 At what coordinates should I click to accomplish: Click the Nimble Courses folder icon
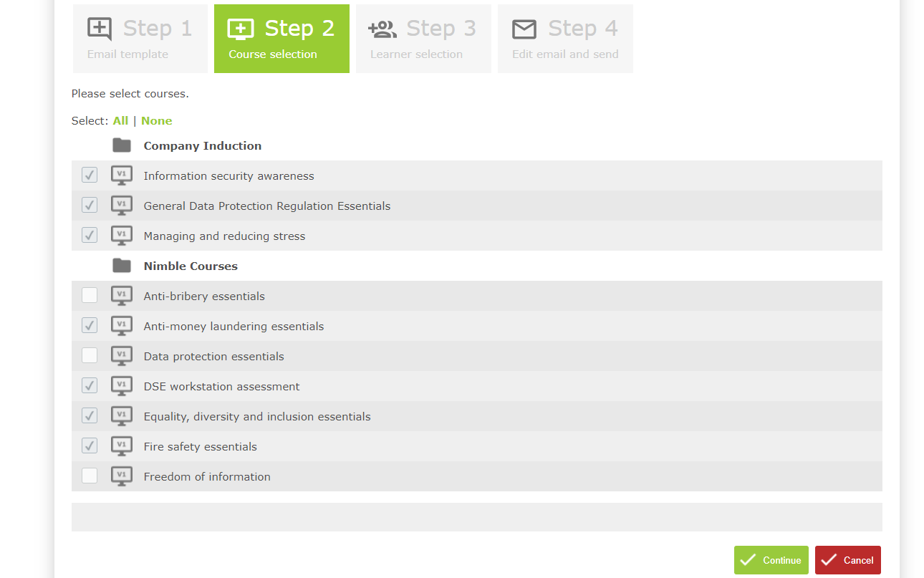pos(122,266)
